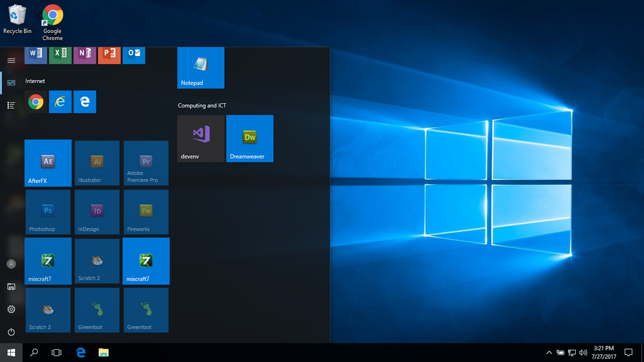This screenshot has width=644, height=362.
Task: Open File Explorer from the taskbar
Action: 104,352
